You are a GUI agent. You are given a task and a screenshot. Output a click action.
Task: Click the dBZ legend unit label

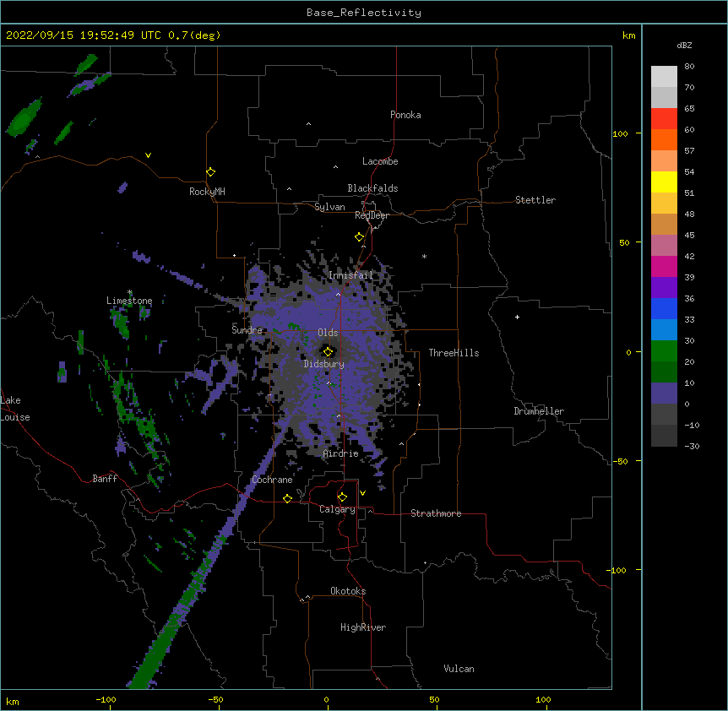[x=684, y=45]
